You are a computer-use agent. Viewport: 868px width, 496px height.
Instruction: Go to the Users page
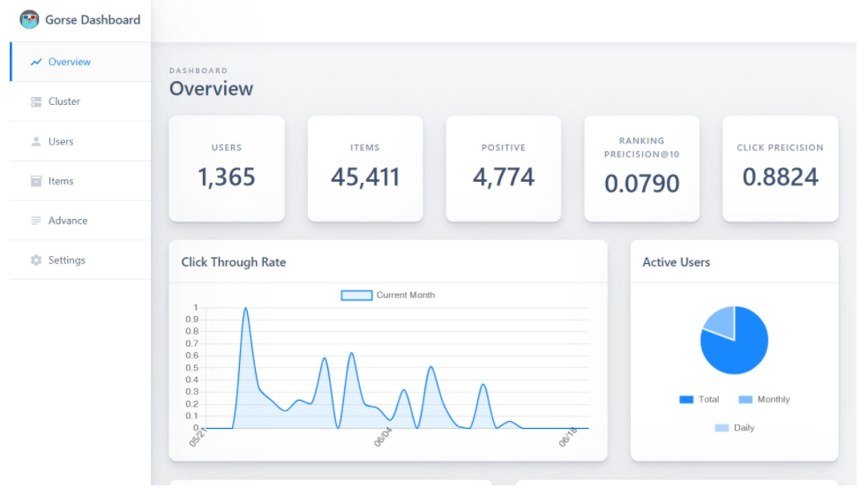(61, 141)
